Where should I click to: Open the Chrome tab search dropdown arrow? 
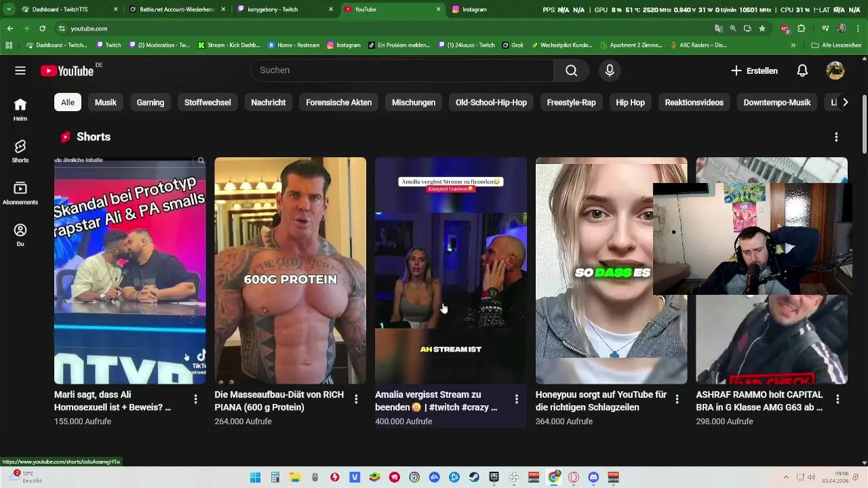pyautogui.click(x=9, y=9)
